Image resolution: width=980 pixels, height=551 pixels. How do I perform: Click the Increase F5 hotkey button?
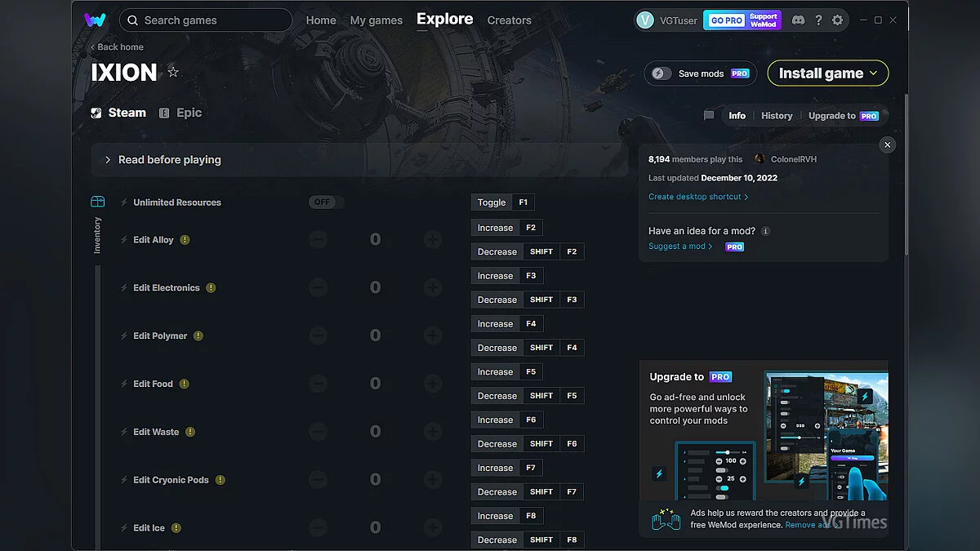(x=507, y=371)
